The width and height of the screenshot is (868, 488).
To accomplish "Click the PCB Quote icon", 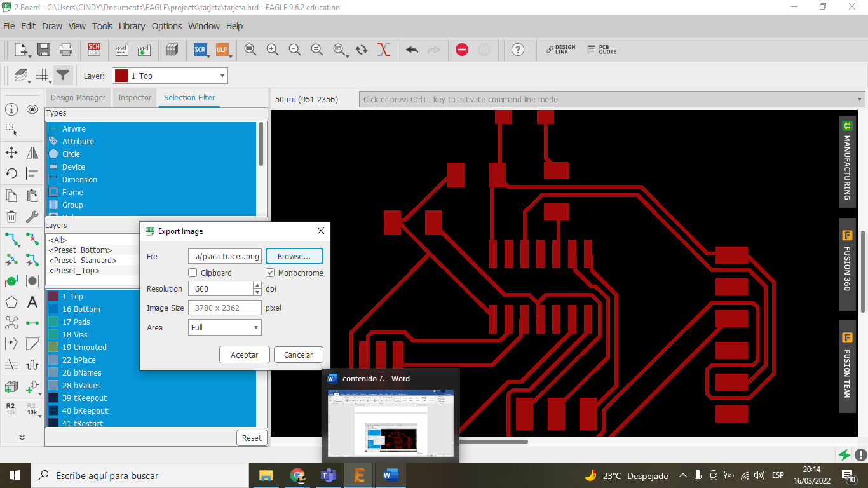I will point(601,50).
